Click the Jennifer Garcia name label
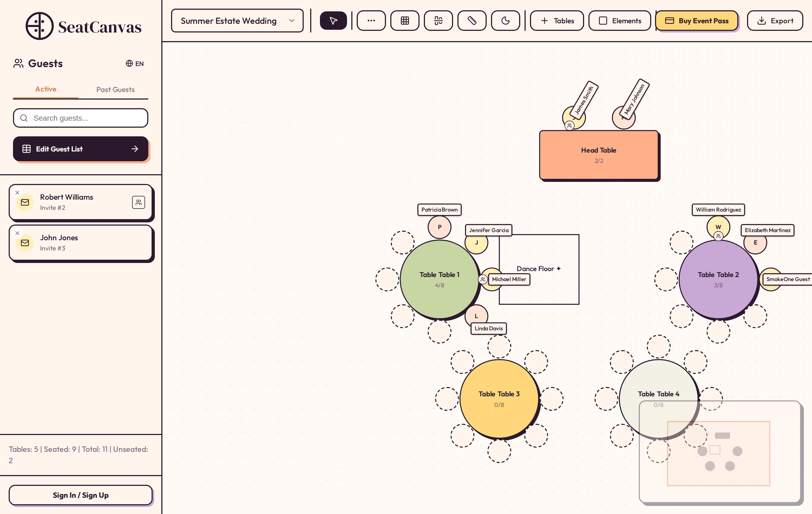This screenshot has width=812, height=514. tap(488, 230)
